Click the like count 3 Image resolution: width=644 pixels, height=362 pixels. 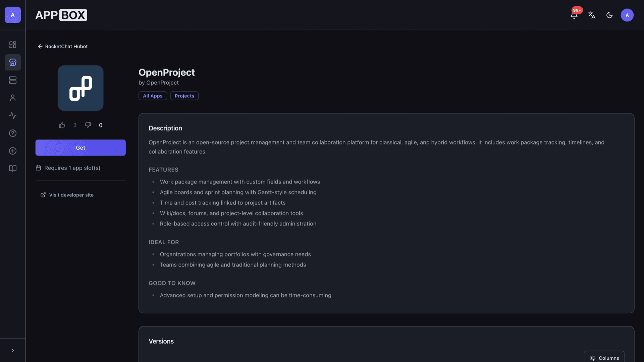tap(75, 125)
